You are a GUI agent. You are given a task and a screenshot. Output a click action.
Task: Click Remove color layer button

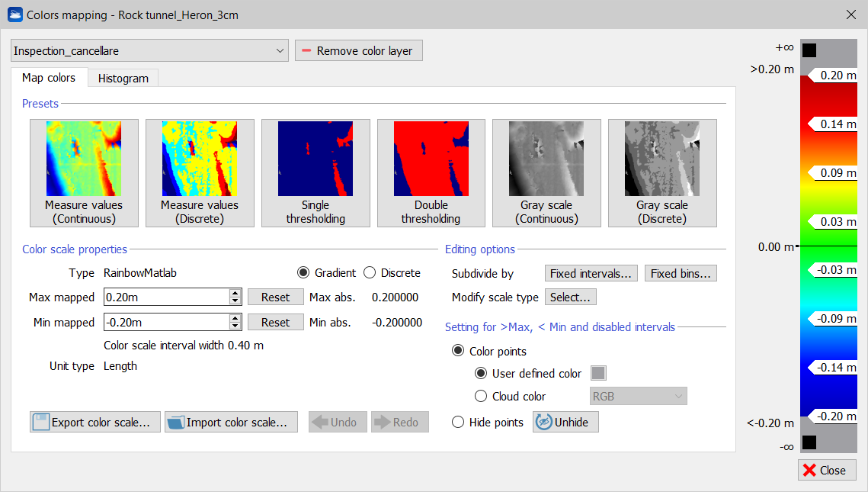coord(358,51)
